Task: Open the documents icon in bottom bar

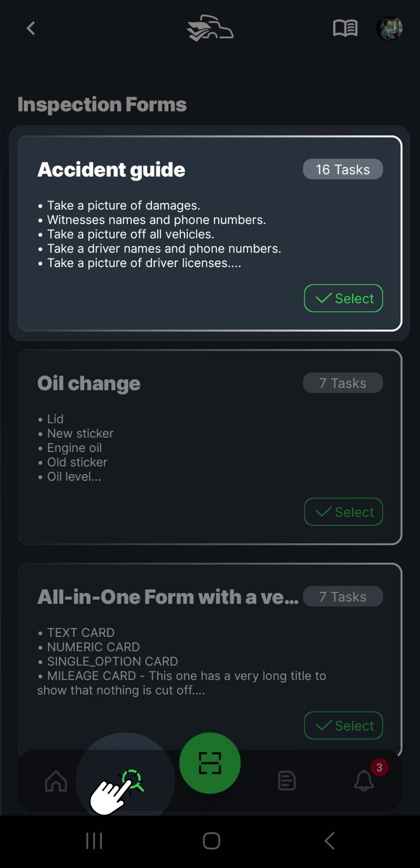Action: click(x=287, y=781)
